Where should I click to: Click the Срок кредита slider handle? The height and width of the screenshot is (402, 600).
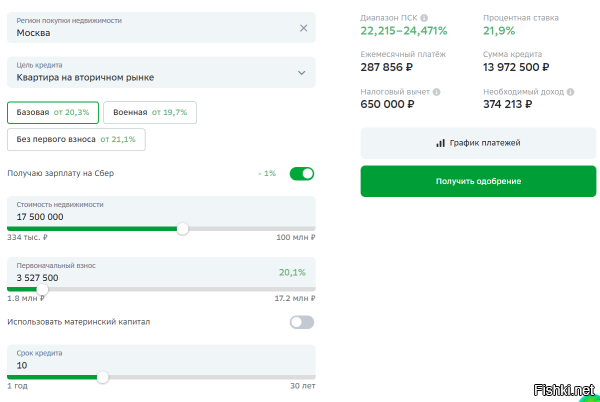(x=103, y=377)
